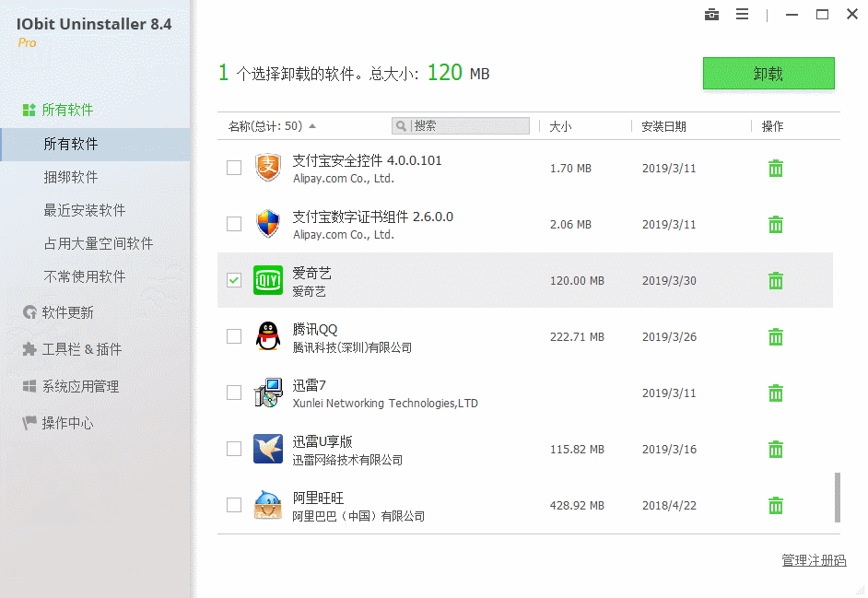
Task: Select 腾讯QQ name text
Action: pos(315,330)
